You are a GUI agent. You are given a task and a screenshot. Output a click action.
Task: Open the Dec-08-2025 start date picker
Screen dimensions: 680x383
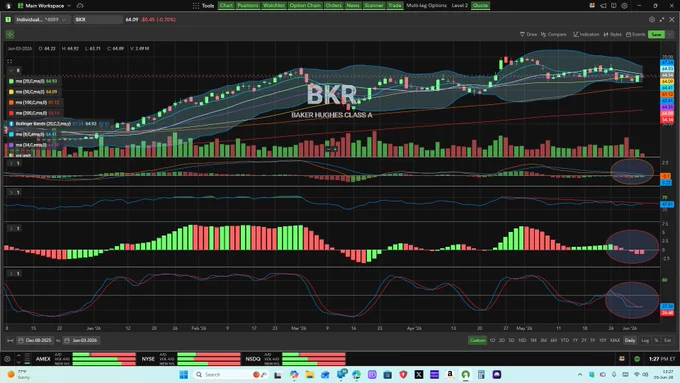(x=34, y=340)
